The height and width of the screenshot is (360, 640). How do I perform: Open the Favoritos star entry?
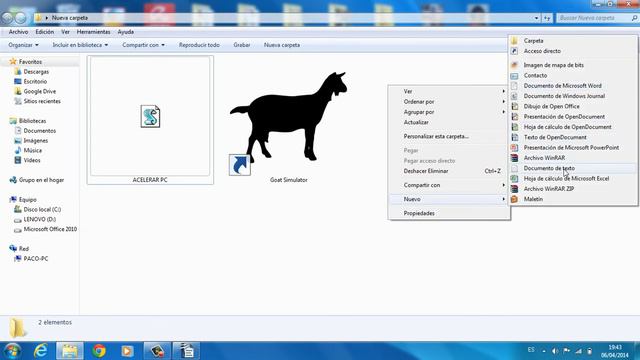[x=26, y=62]
